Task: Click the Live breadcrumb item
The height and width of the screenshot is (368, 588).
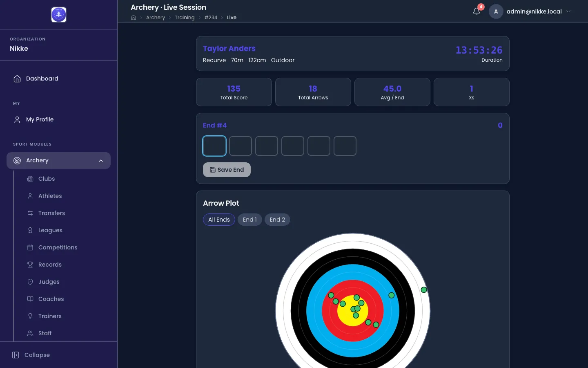Action: [x=232, y=18]
